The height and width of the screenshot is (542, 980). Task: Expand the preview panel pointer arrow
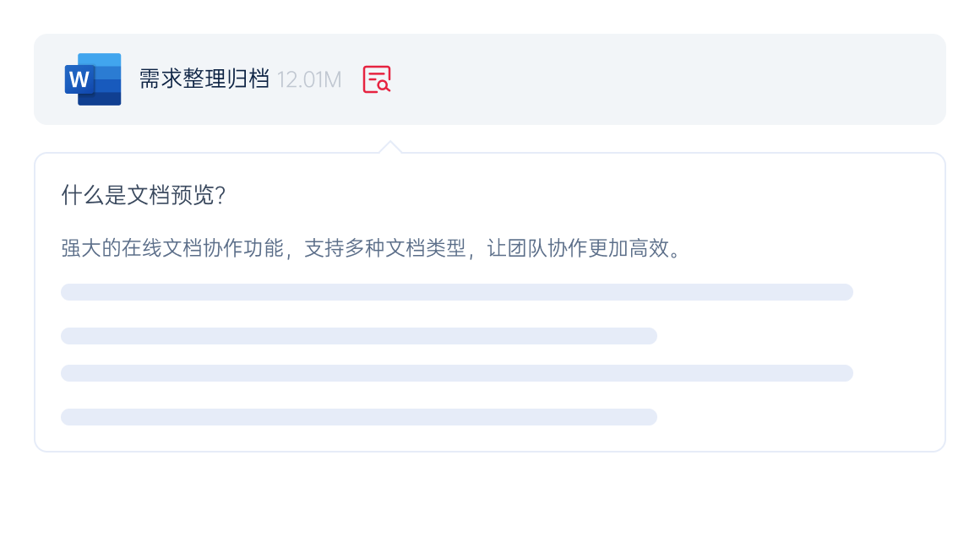tap(391, 145)
